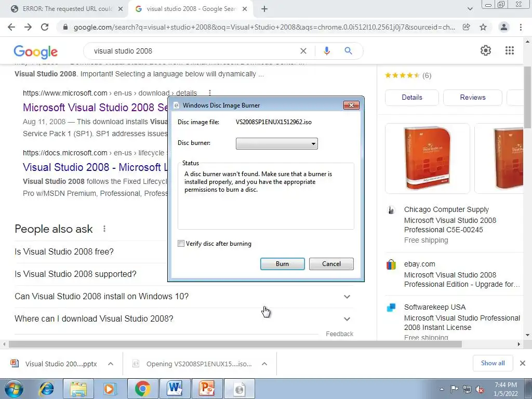
Task: Open the Chrome profile avatar
Action: pyautogui.click(x=504, y=27)
